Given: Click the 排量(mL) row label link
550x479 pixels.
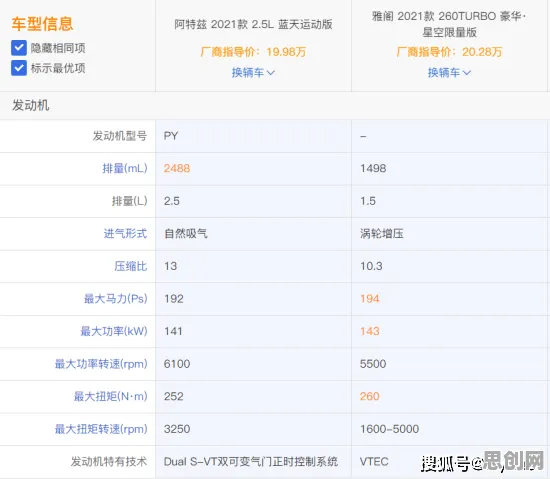Looking at the screenshot, I should tap(125, 168).
